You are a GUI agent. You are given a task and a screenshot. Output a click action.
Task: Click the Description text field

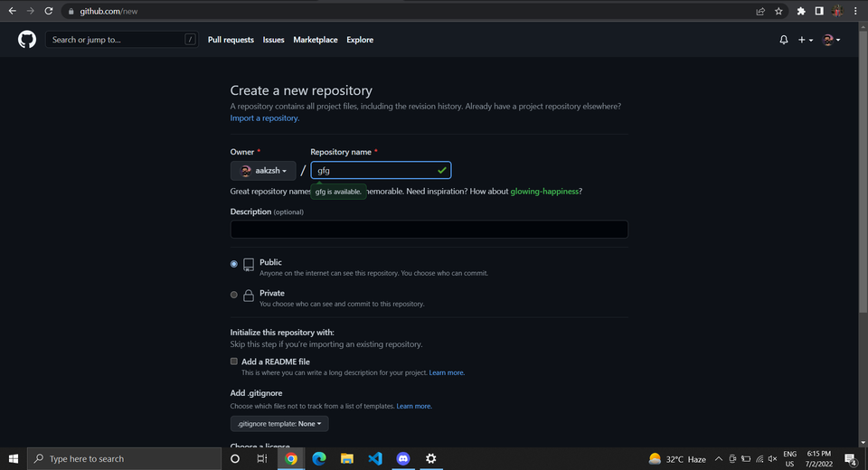(x=429, y=230)
